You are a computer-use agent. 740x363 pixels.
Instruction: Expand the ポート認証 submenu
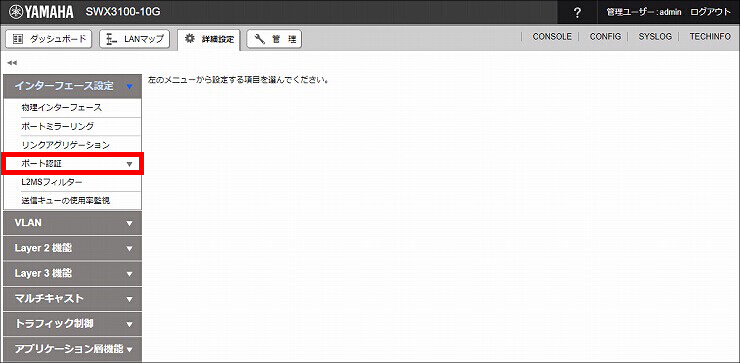(x=72, y=163)
